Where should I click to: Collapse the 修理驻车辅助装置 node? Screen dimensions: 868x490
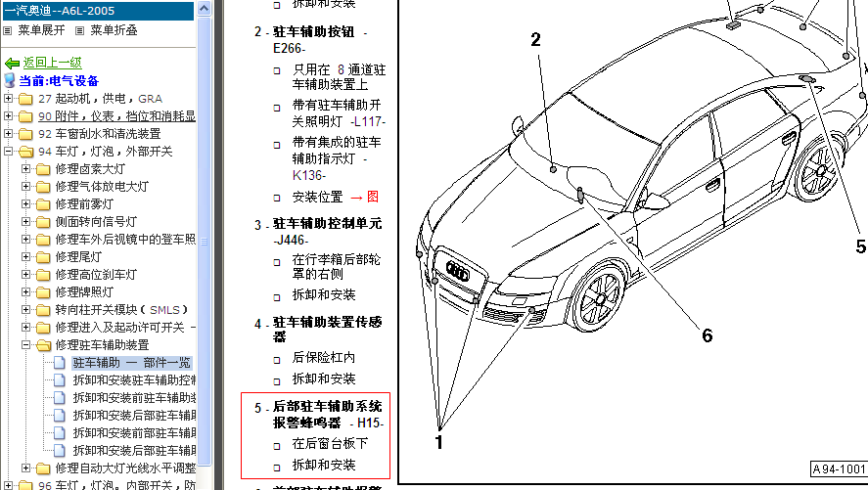point(26,344)
